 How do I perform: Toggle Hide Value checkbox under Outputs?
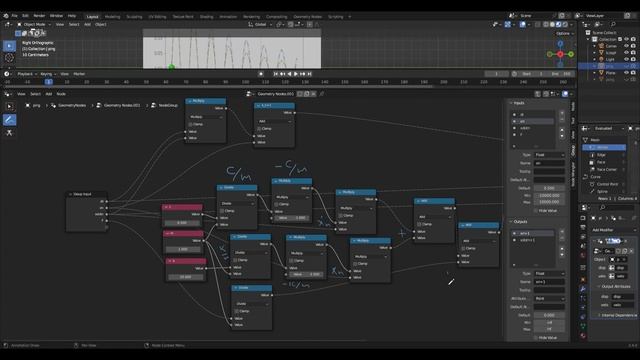(x=536, y=338)
